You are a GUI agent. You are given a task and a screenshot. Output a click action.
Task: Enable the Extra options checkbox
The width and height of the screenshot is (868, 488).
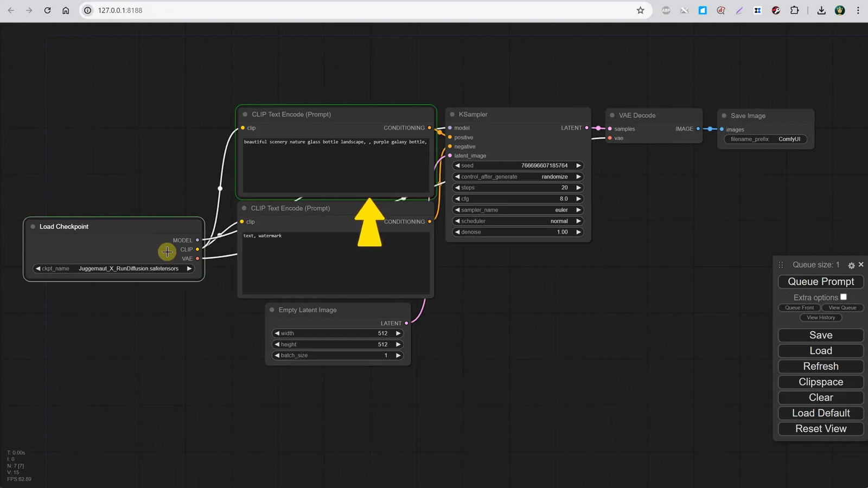click(x=844, y=297)
